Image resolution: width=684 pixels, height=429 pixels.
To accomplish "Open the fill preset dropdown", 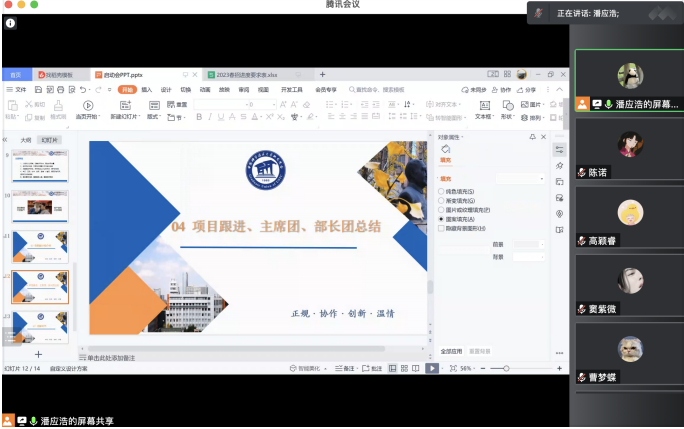I will (520, 178).
